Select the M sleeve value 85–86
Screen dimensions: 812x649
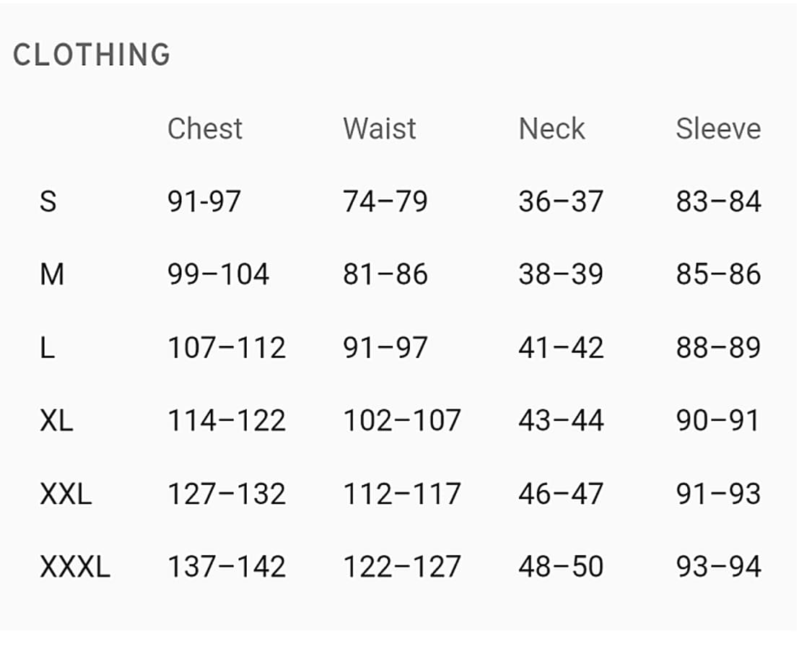(x=718, y=274)
